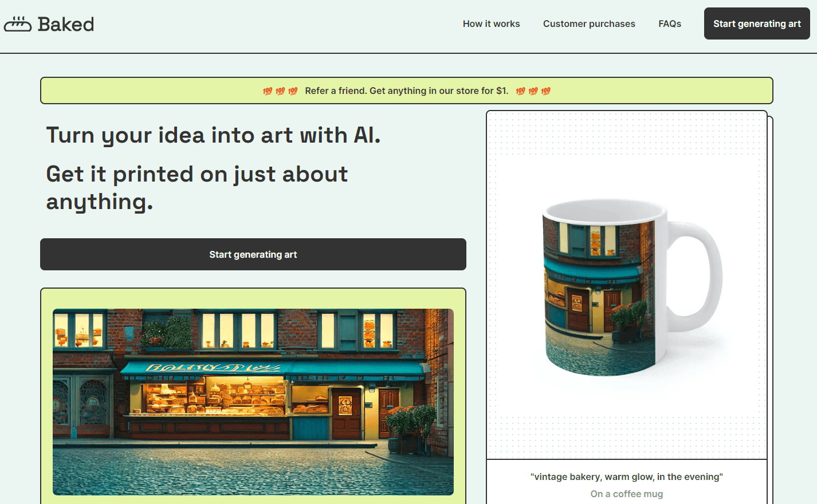
Task: Click the "vintage bakery, warm glow" prompt caption
Action: tap(627, 477)
